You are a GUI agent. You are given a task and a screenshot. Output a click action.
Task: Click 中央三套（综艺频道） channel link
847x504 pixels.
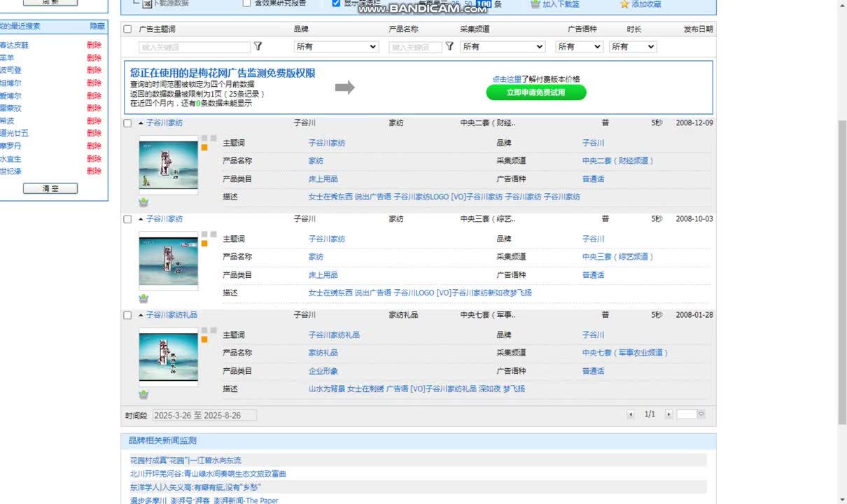pyautogui.click(x=618, y=256)
